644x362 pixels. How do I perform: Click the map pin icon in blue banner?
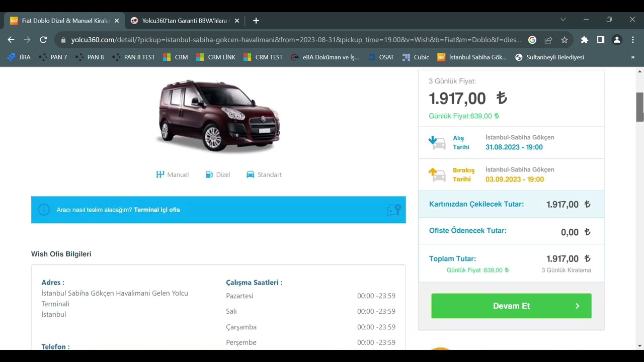click(x=393, y=210)
